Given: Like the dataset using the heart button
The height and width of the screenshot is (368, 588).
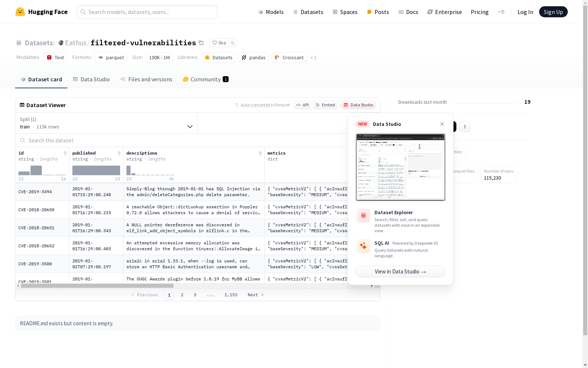Looking at the screenshot, I should (x=219, y=43).
